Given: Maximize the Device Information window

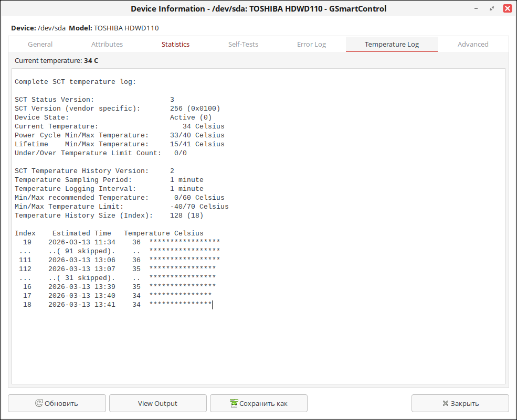Looking at the screenshot, I should 492,8.
